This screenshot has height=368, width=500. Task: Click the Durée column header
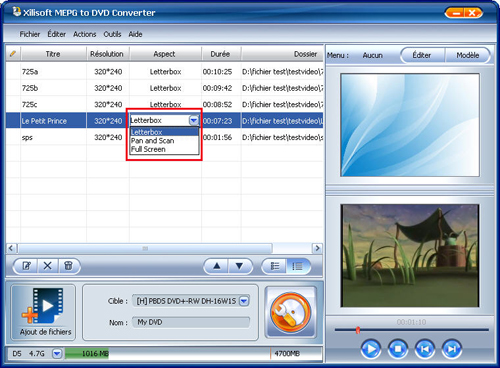[220, 54]
